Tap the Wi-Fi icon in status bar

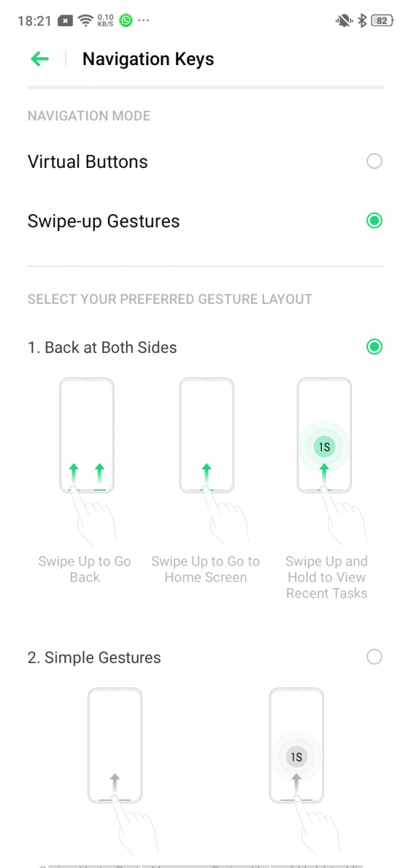(x=86, y=21)
